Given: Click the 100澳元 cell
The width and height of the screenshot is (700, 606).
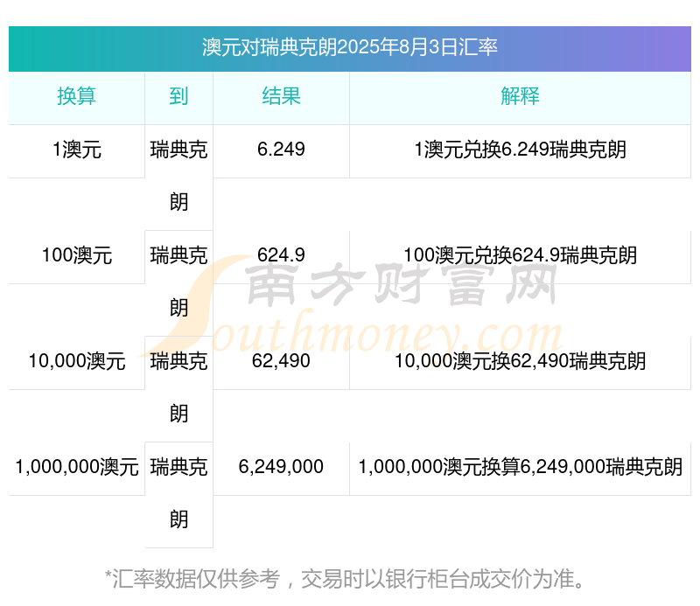Looking at the screenshot, I should click(x=76, y=255).
